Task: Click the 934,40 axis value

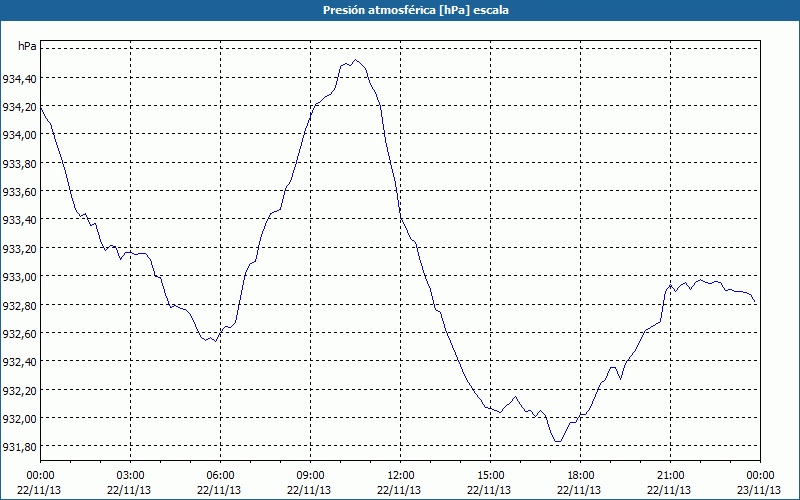Action: point(19,79)
